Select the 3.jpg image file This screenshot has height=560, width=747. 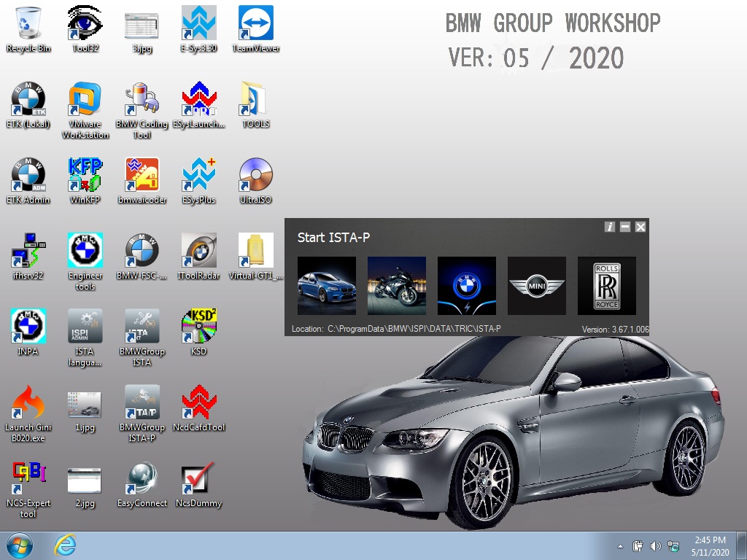coord(142,31)
